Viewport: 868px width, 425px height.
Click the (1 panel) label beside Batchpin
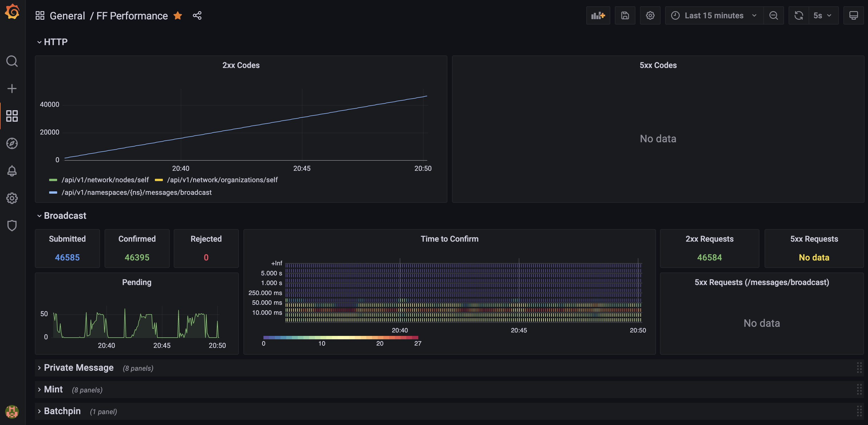pyautogui.click(x=103, y=412)
